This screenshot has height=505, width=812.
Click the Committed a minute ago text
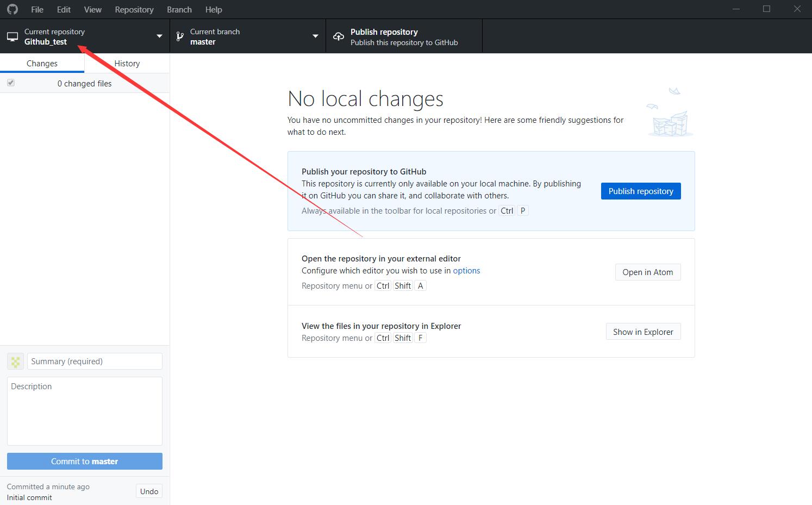(48, 487)
